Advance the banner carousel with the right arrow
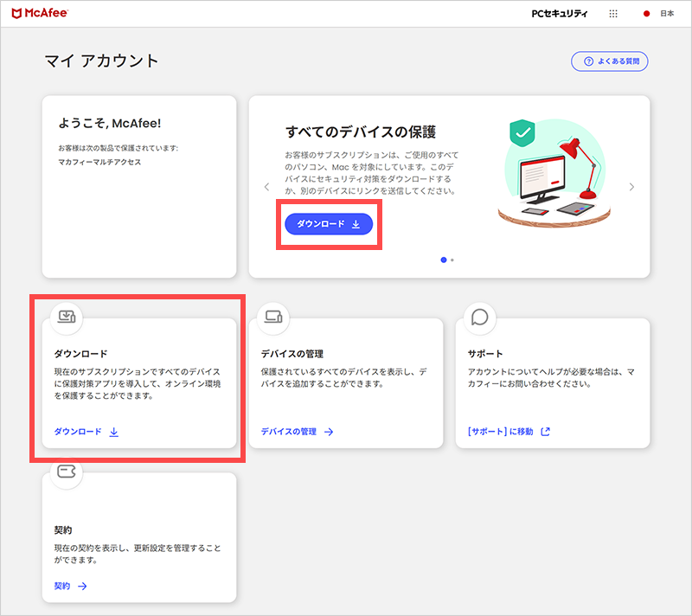Image resolution: width=692 pixels, height=616 pixels. (631, 186)
